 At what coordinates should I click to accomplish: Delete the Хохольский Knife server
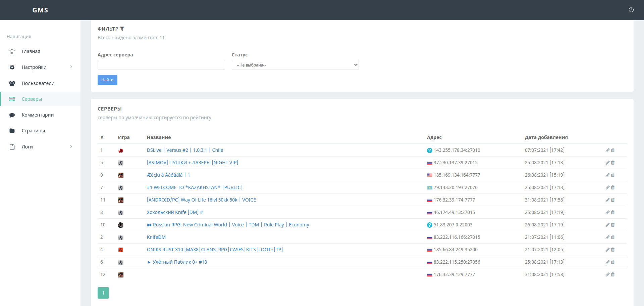tap(613, 212)
